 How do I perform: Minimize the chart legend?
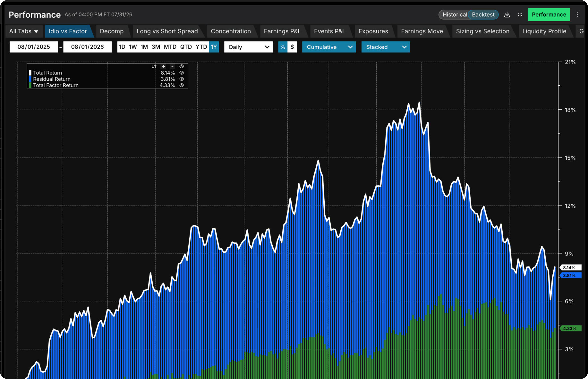(x=172, y=66)
